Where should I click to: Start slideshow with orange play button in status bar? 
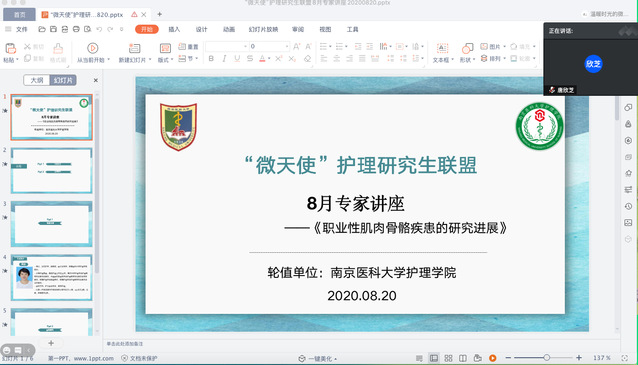[x=493, y=358]
